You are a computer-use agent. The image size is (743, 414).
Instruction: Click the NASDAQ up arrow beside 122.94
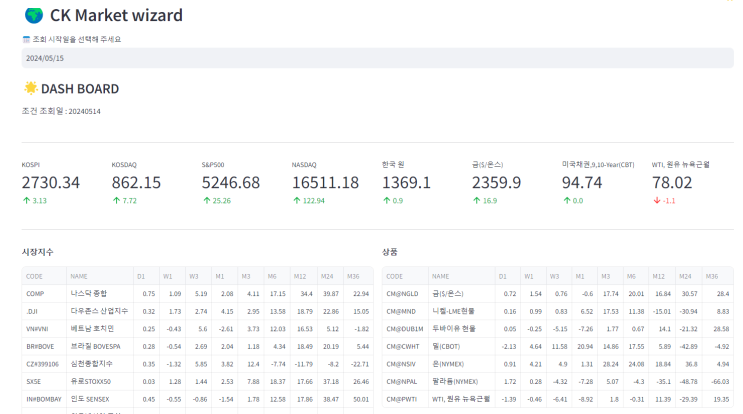tap(297, 200)
